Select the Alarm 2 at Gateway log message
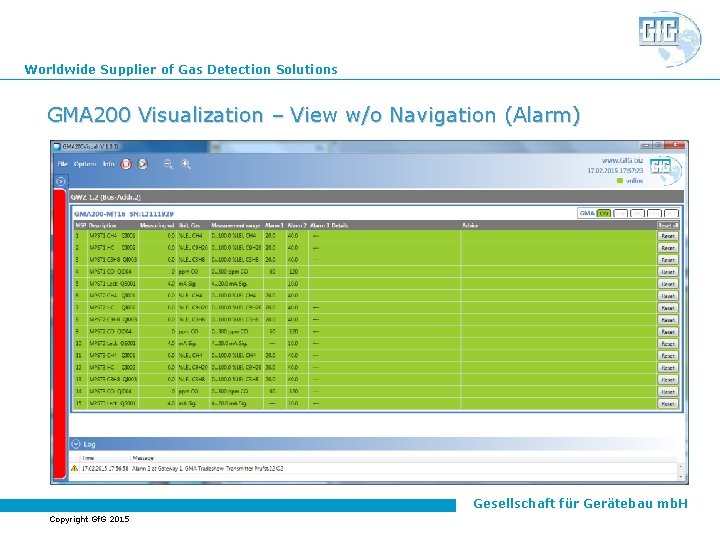Image resolution: width=720 pixels, height=540 pixels. pyautogui.click(x=208, y=469)
